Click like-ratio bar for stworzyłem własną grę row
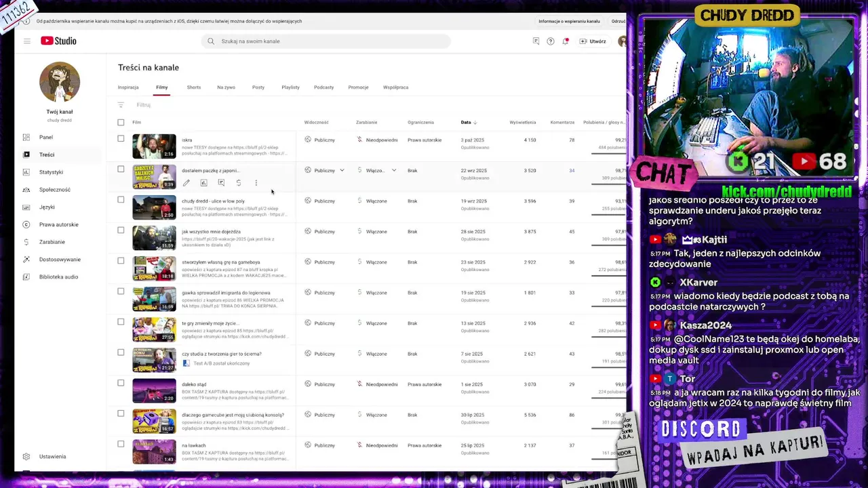 [x=608, y=276]
